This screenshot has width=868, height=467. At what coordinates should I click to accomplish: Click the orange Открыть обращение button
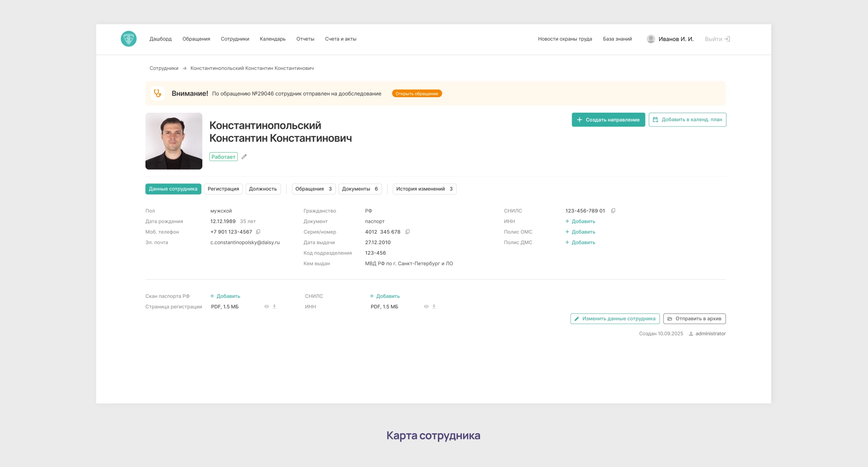[417, 94]
